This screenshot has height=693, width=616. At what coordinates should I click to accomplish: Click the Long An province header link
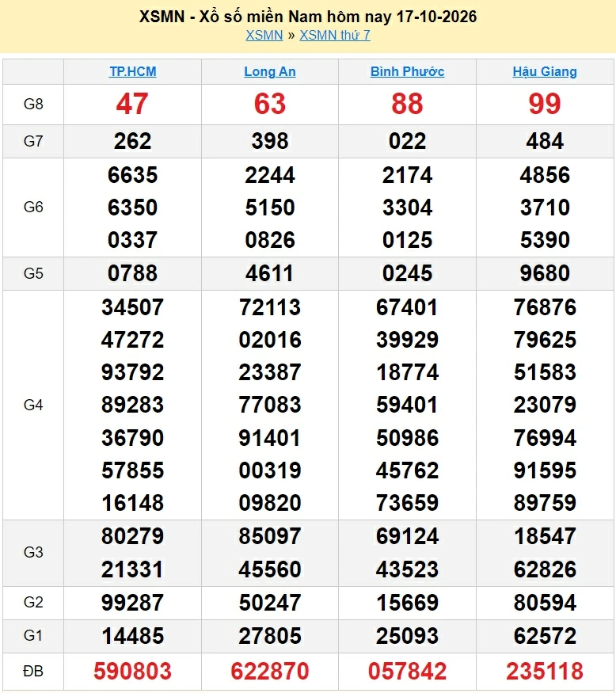tap(269, 71)
